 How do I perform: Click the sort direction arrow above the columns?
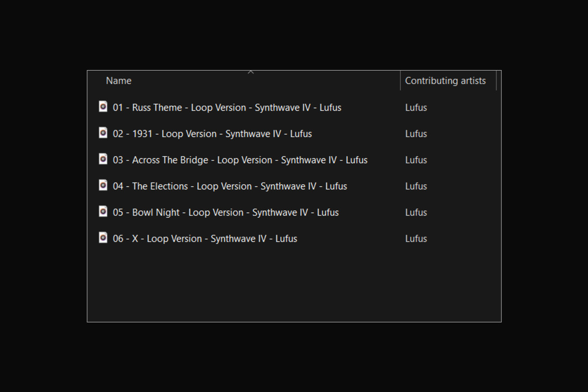[251, 73]
